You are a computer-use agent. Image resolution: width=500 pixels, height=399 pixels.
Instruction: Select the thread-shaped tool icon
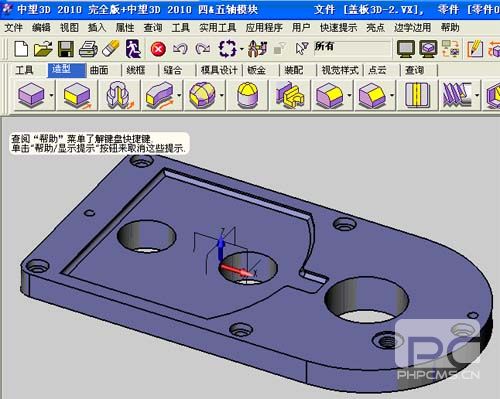click(457, 95)
